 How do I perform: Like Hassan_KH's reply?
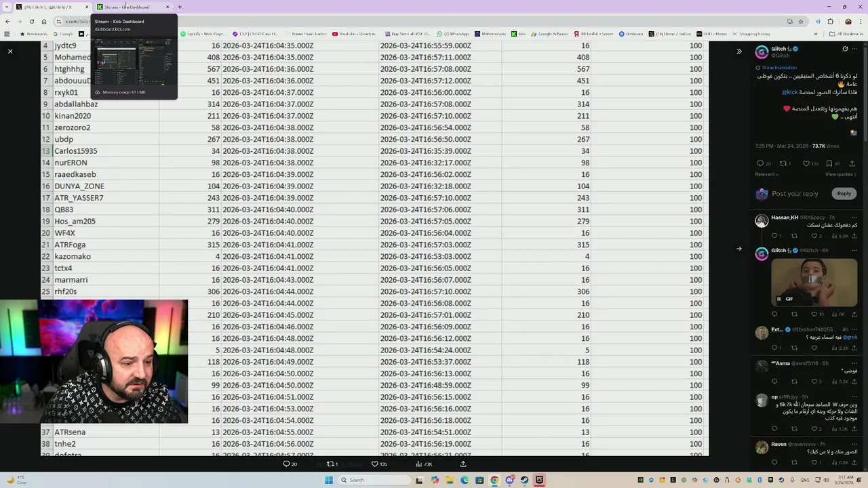[x=814, y=236]
